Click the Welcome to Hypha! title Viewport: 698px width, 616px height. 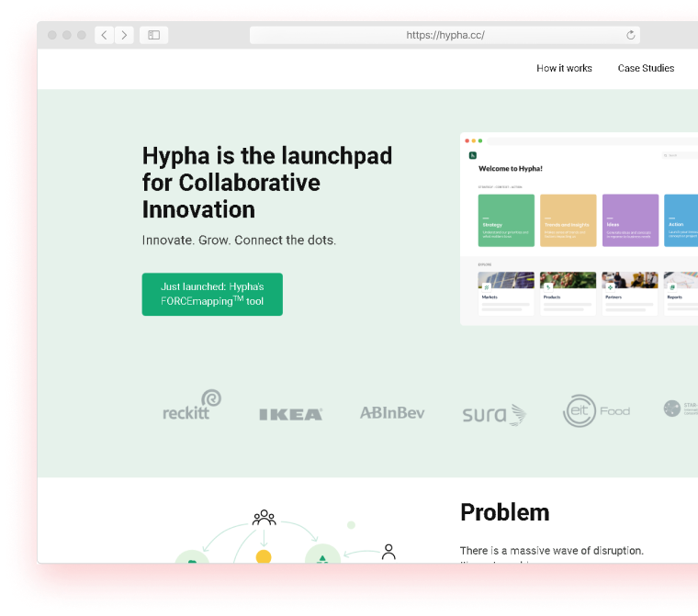click(x=510, y=169)
